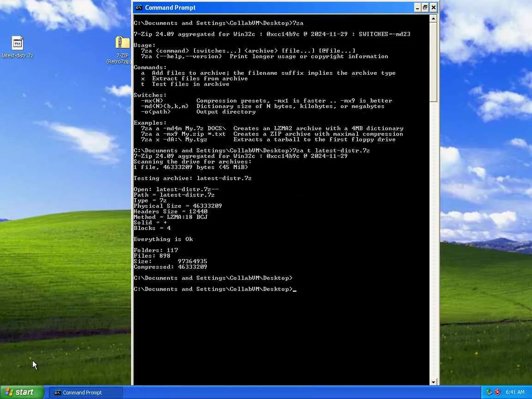Click the red security shield tray icon
Image resolution: width=532 pixels, height=399 pixels.
[x=497, y=392]
